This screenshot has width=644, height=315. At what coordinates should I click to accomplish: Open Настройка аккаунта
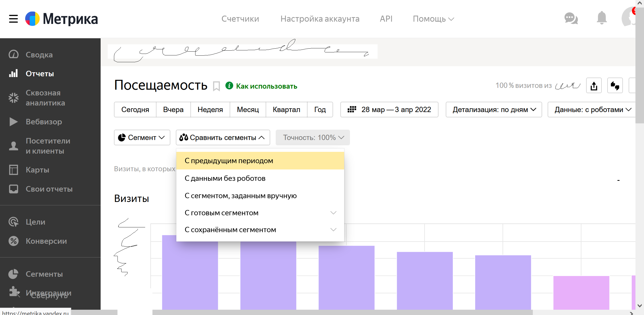coord(320,19)
